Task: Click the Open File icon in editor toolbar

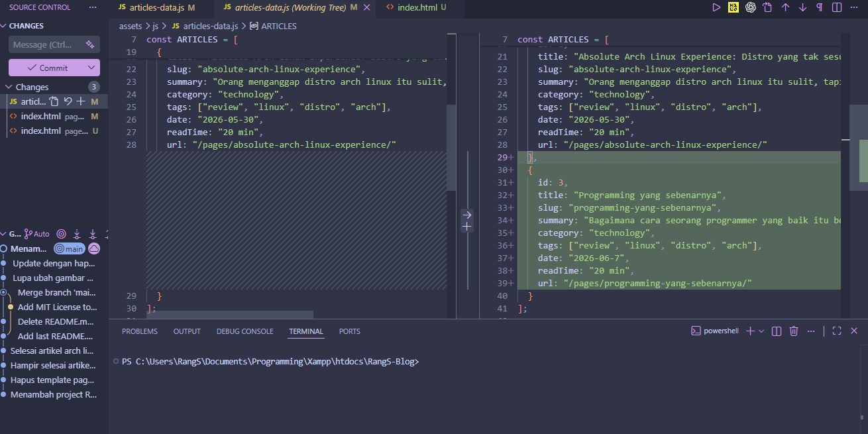Action: [767, 7]
